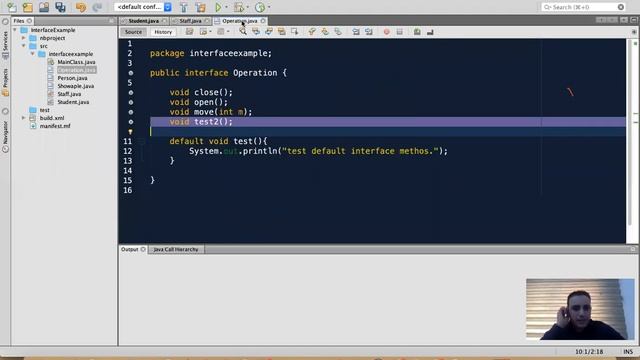This screenshot has height=360, width=640.
Task: Select manifest.mf in the file tree
Action: click(x=55, y=126)
